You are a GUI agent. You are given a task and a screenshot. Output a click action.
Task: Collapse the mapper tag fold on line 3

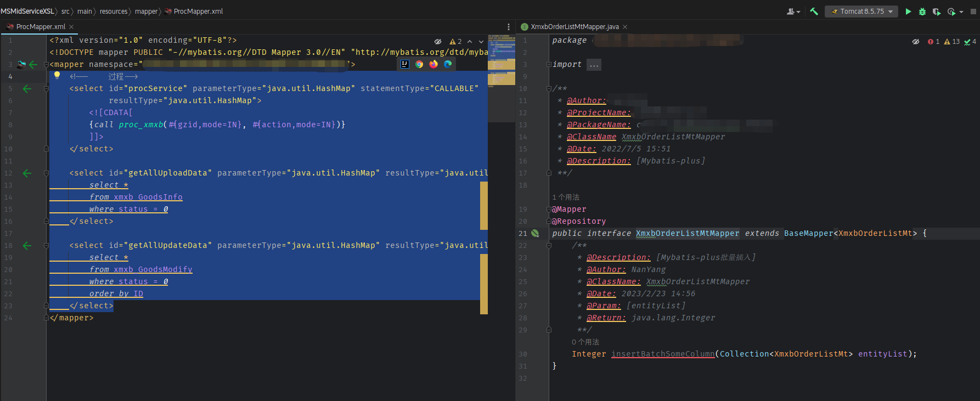point(46,65)
